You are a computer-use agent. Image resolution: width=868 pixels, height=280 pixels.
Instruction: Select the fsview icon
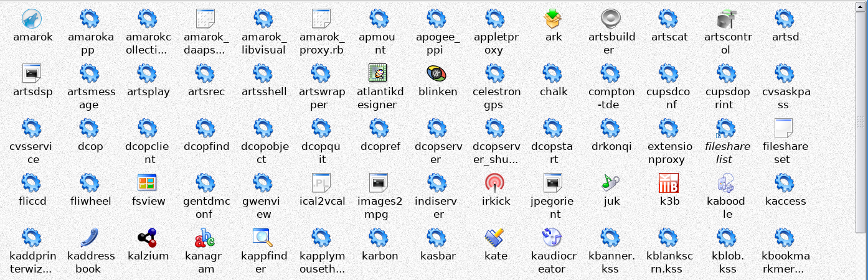(x=147, y=183)
